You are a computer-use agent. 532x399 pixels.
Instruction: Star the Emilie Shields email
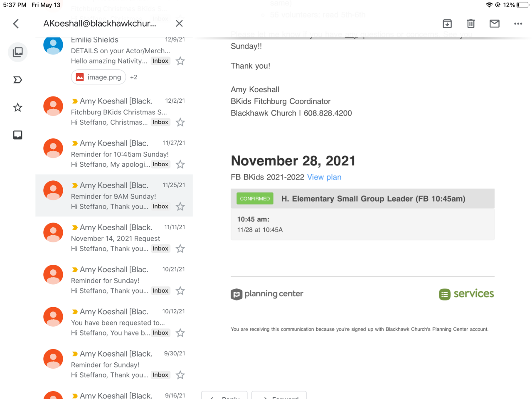point(180,61)
